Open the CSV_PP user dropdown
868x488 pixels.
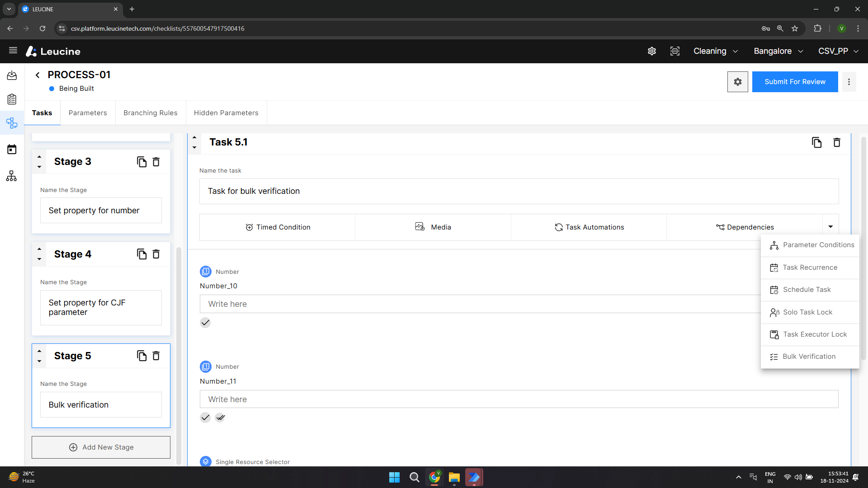coord(838,51)
